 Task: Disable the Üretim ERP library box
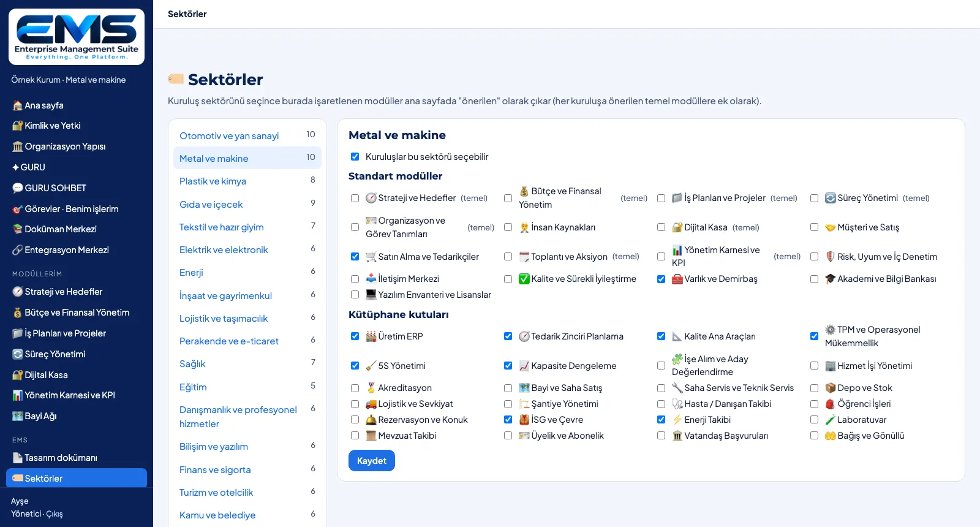pos(355,336)
